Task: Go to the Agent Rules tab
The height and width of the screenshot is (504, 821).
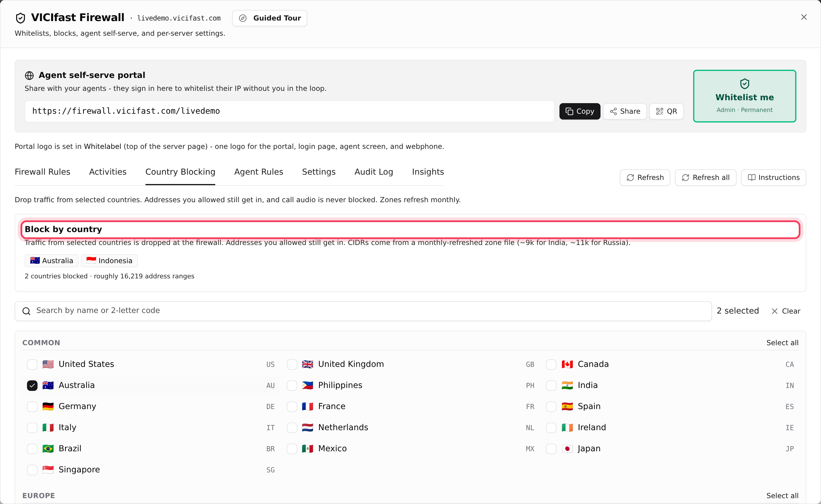Action: pos(258,172)
